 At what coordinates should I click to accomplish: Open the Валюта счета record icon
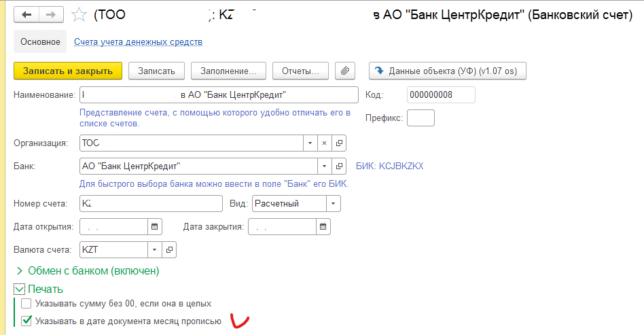pos(169,249)
